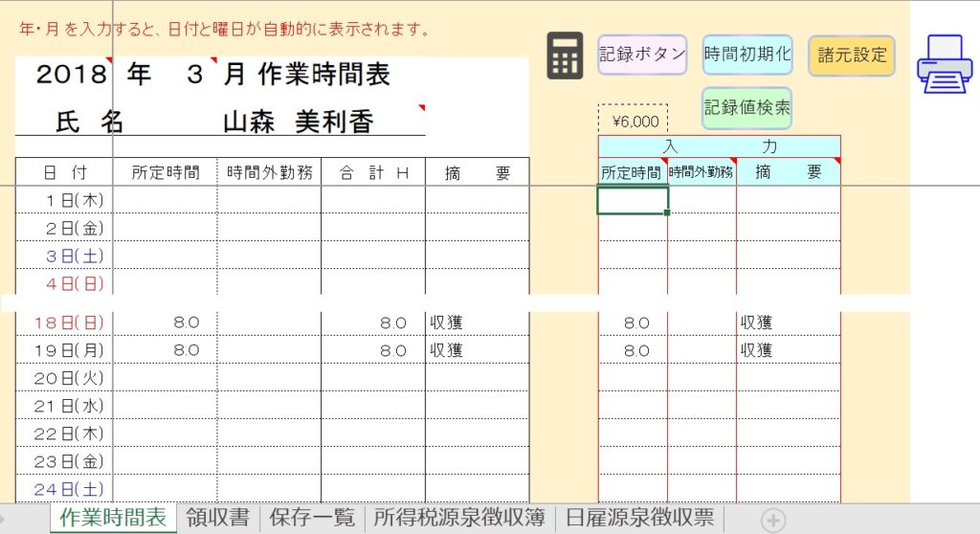Switch to the 領収書 sheet tab
Image resolution: width=980 pixels, height=534 pixels.
pyautogui.click(x=217, y=518)
